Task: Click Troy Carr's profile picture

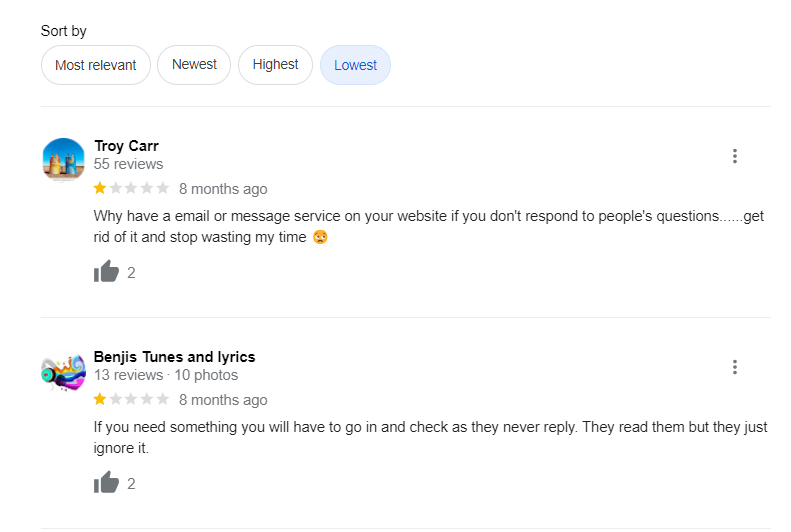Action: (x=63, y=159)
